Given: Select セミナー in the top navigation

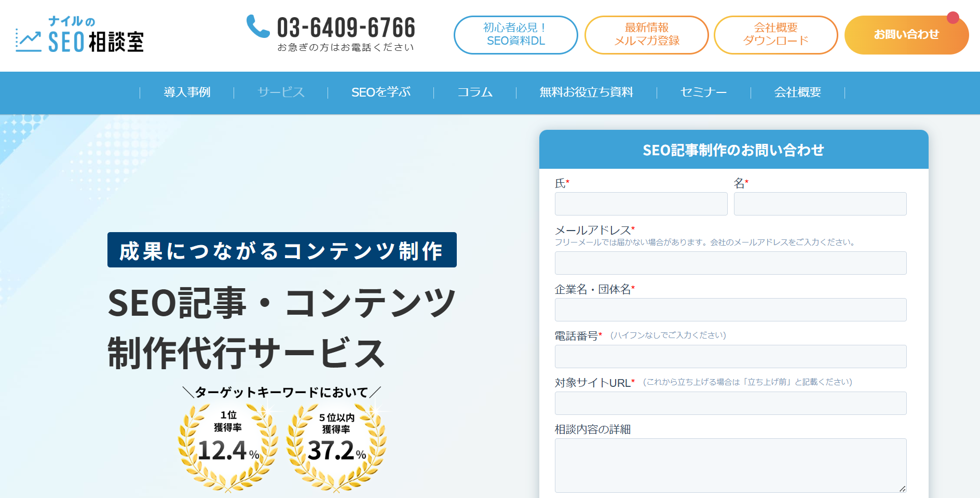Looking at the screenshot, I should pyautogui.click(x=703, y=92).
